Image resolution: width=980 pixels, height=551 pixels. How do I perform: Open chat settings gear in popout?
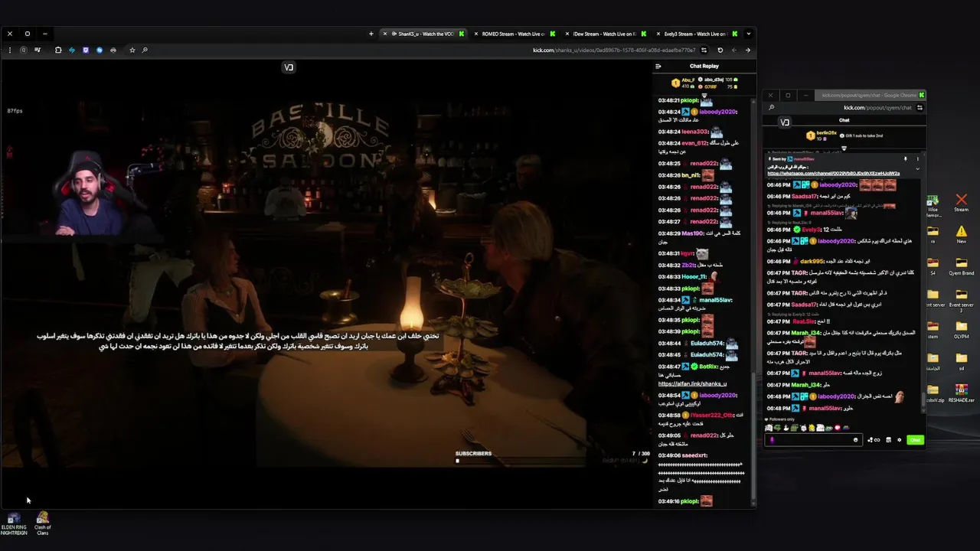[900, 440]
